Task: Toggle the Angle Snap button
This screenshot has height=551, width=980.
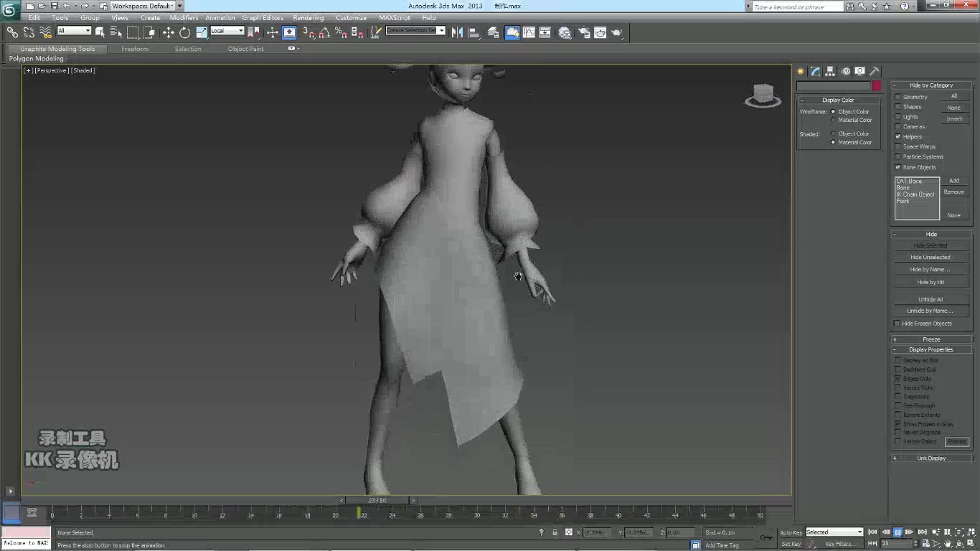Action: [x=325, y=32]
